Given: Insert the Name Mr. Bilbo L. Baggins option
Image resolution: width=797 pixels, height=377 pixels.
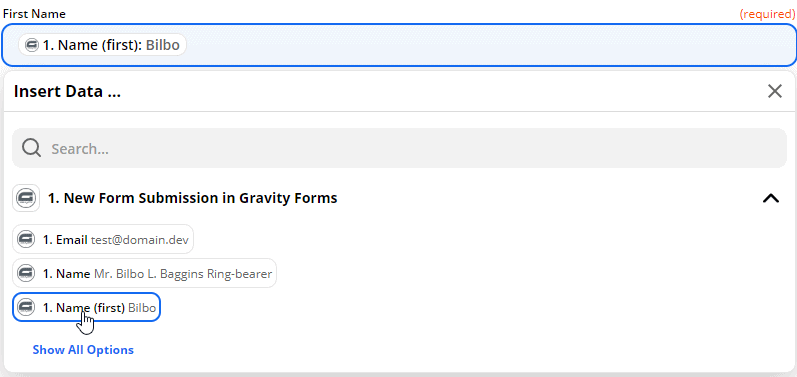Looking at the screenshot, I should click(144, 273).
